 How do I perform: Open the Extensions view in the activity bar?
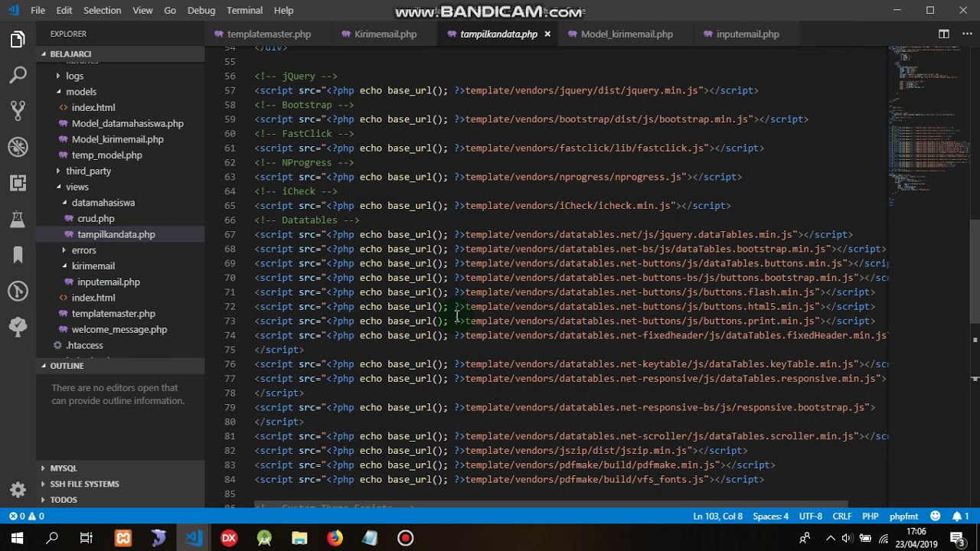click(x=18, y=183)
